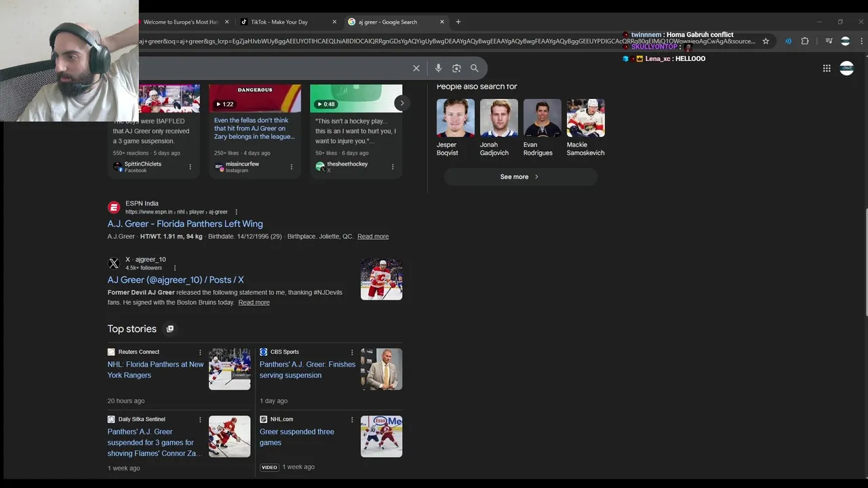868x488 pixels.
Task: Open more options for ESPN India result
Action: click(236, 212)
